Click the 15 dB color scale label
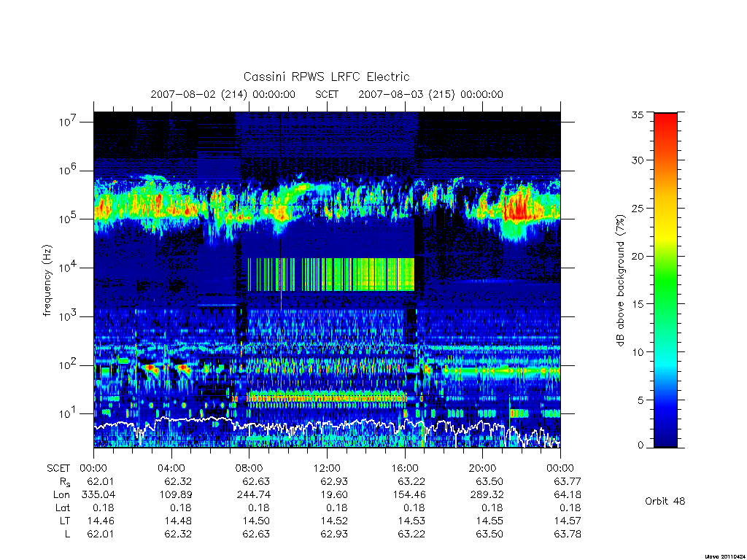The image size is (747, 560). coord(638,304)
